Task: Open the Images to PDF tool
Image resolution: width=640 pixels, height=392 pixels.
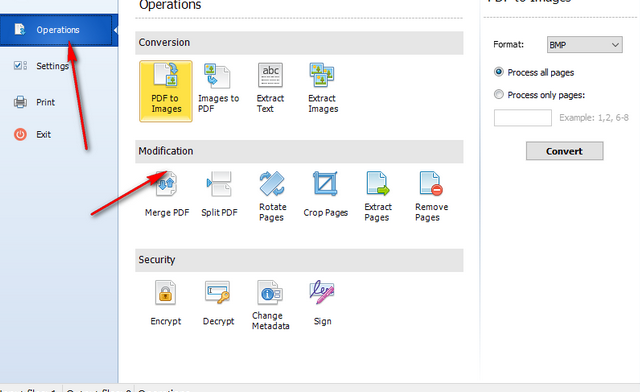Action: coord(218,88)
